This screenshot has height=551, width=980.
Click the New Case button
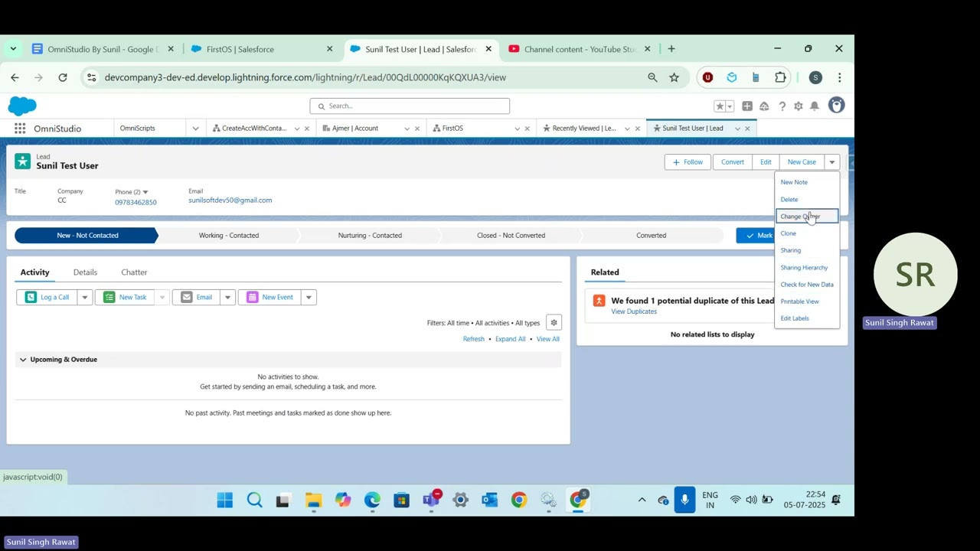click(x=802, y=162)
